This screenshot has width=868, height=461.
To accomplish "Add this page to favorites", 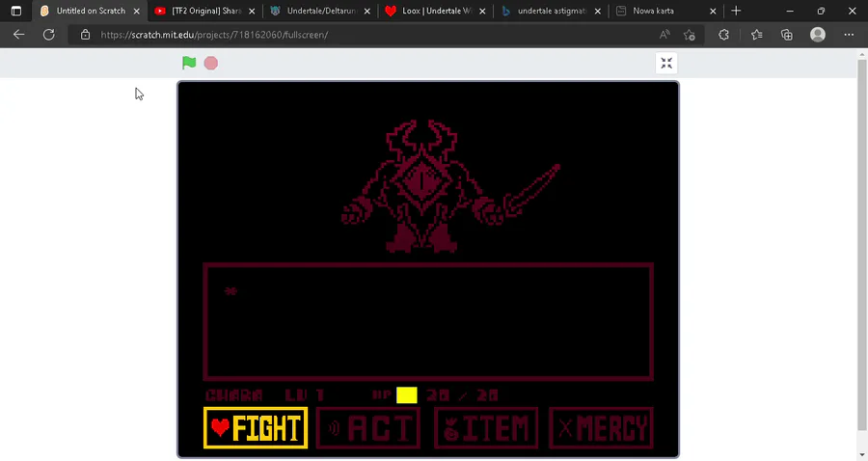I will coord(690,35).
